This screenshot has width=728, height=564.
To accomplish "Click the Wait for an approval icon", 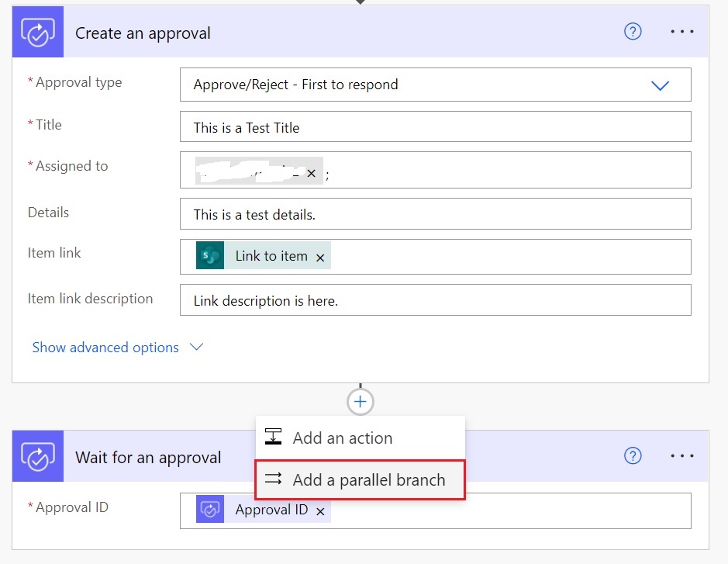I will pyautogui.click(x=37, y=457).
